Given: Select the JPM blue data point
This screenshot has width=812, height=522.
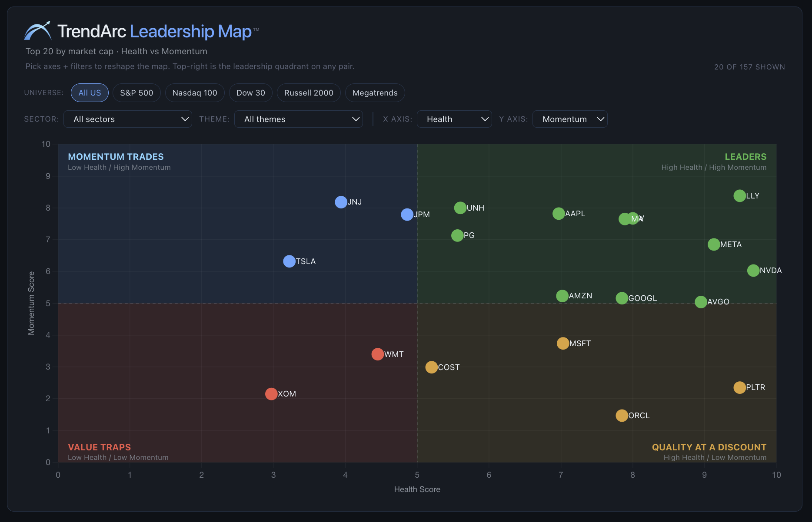Looking at the screenshot, I should pos(407,215).
